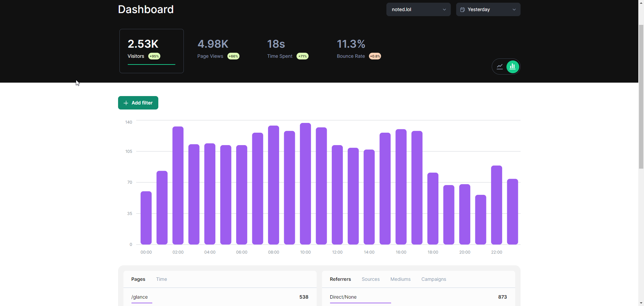Click the 4.98K page views value
The width and height of the screenshot is (644, 306).
coord(213,44)
